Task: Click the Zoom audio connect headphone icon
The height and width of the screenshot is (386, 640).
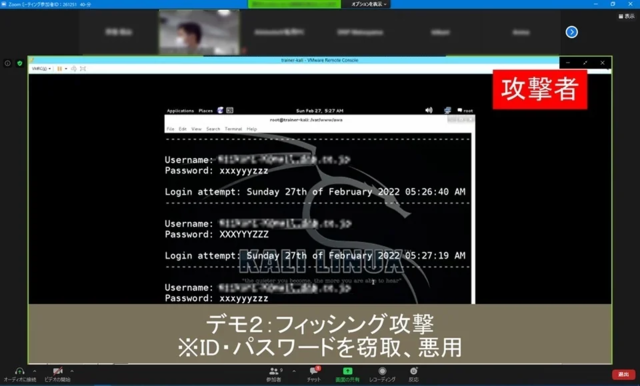Action: pos(19,371)
